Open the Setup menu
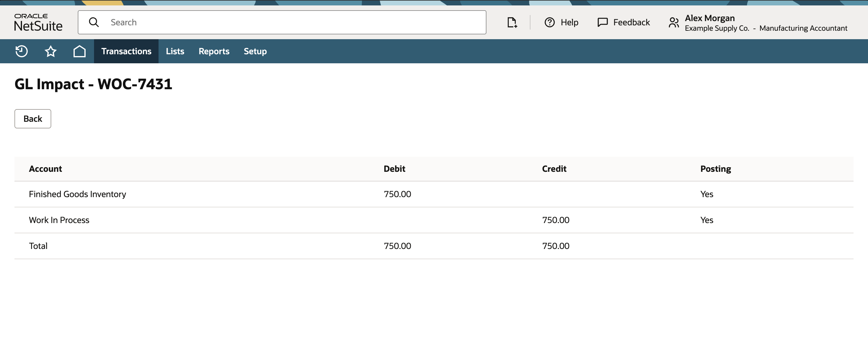 tap(255, 51)
